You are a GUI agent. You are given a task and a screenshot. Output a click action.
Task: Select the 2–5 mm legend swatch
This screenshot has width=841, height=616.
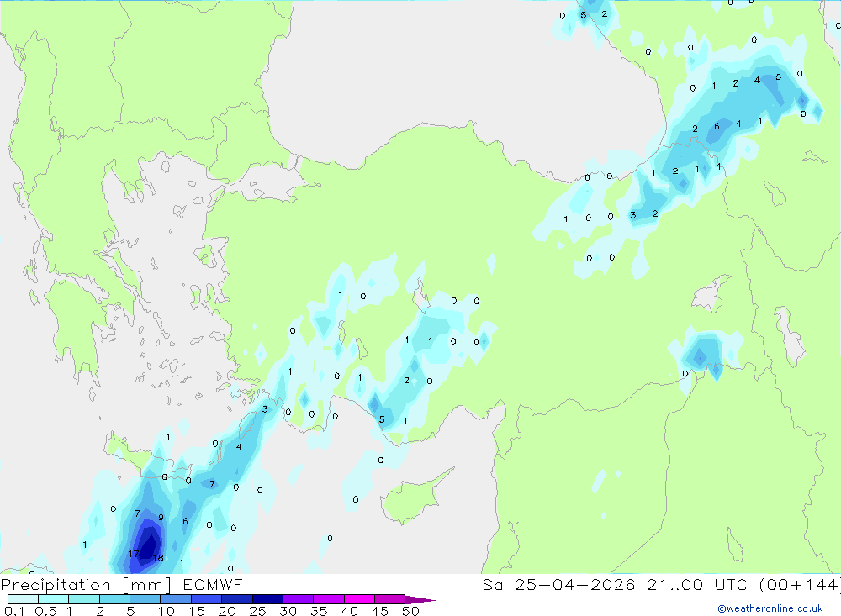click(x=114, y=599)
